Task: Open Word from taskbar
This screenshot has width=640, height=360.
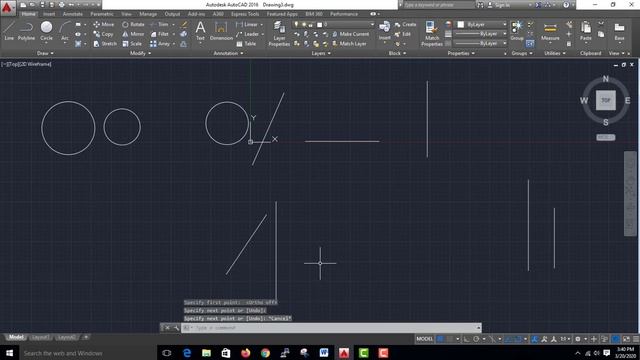Action: [324, 353]
